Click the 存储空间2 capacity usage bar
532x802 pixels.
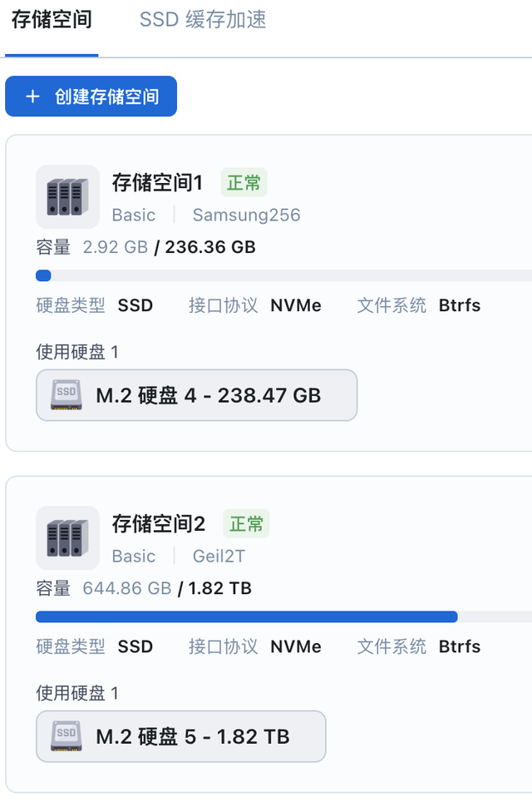click(283, 616)
